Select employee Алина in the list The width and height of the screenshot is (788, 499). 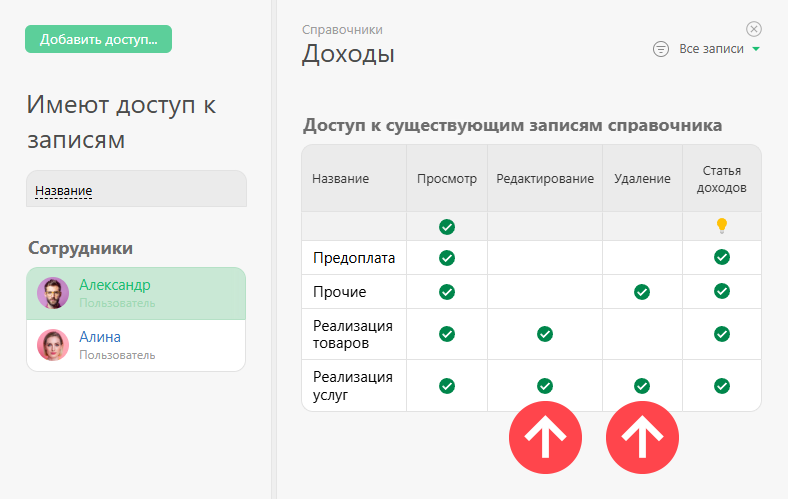(135, 345)
